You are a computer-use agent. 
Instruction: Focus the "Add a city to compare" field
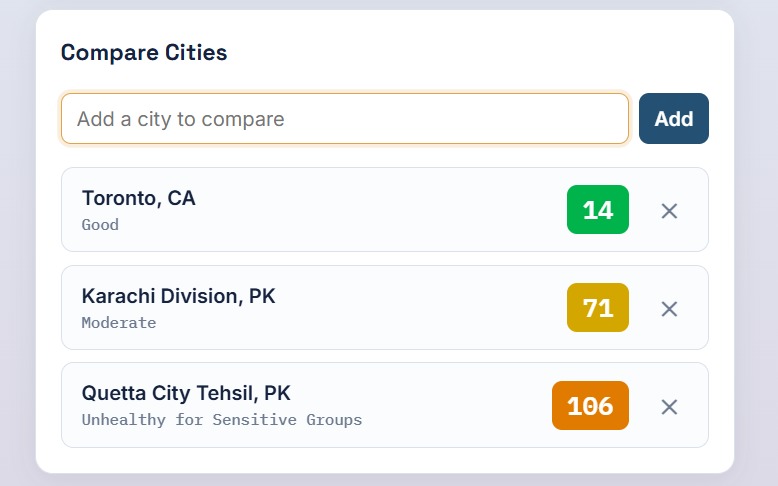tap(345, 119)
